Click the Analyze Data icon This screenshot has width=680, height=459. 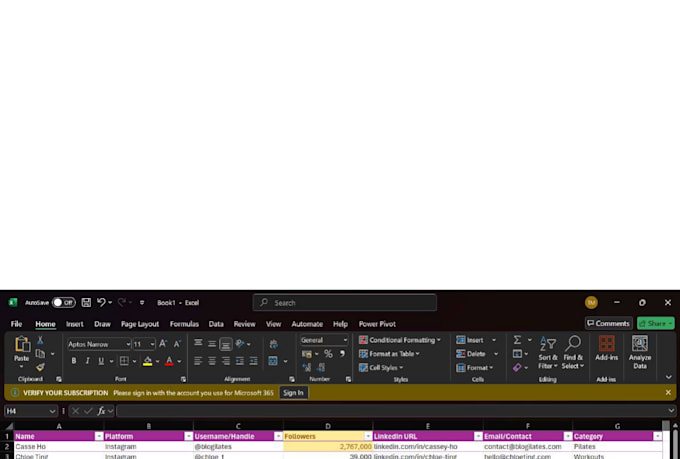click(640, 343)
